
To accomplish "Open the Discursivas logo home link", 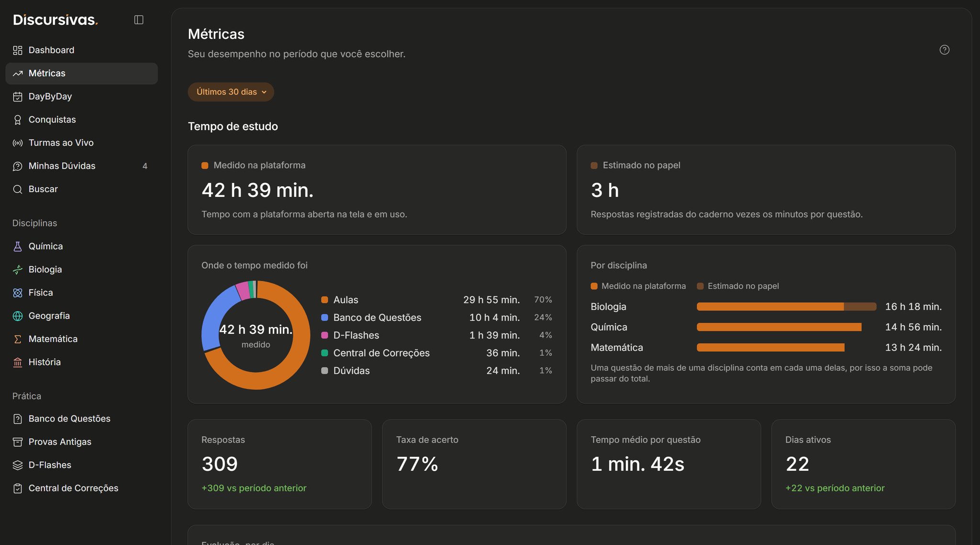I will pyautogui.click(x=56, y=20).
